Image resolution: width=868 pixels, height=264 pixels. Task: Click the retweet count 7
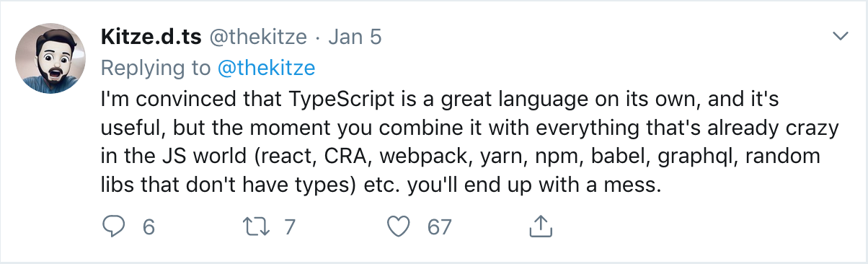point(290,227)
